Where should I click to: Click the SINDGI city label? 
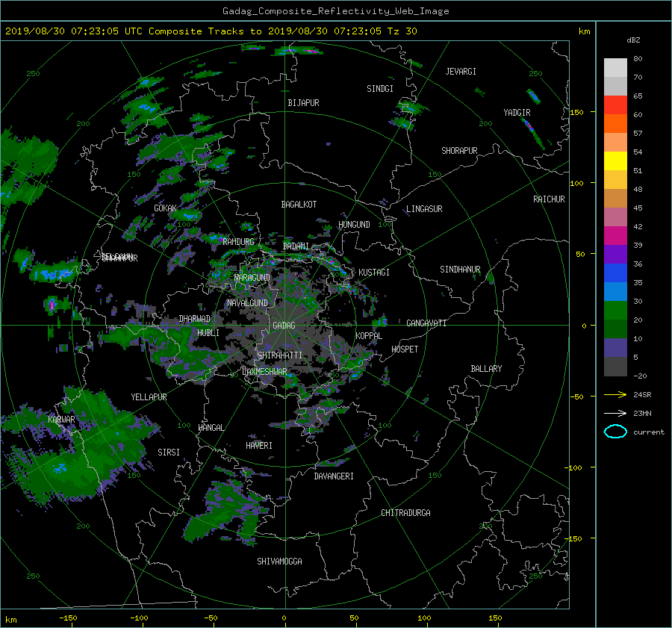pyautogui.click(x=380, y=89)
